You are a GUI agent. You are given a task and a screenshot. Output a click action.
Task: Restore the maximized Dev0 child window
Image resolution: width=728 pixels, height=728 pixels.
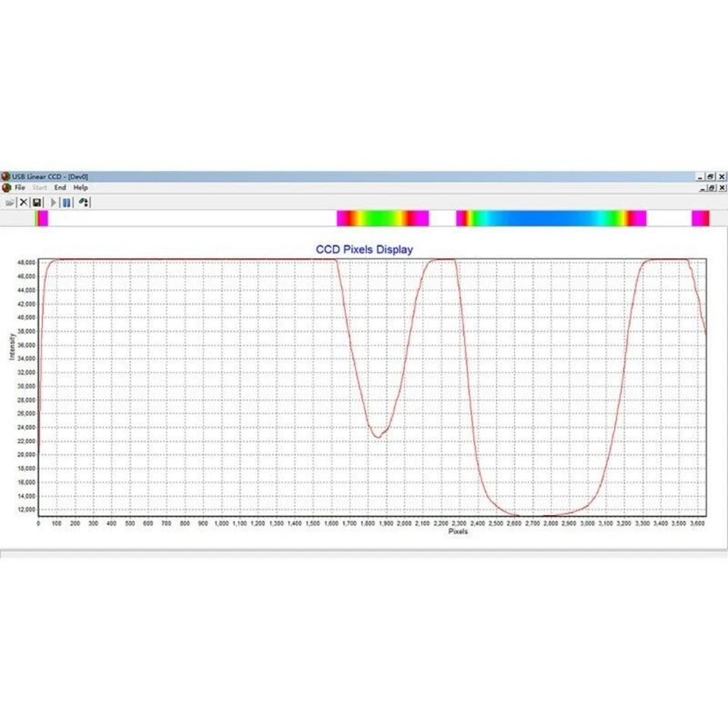(711, 187)
